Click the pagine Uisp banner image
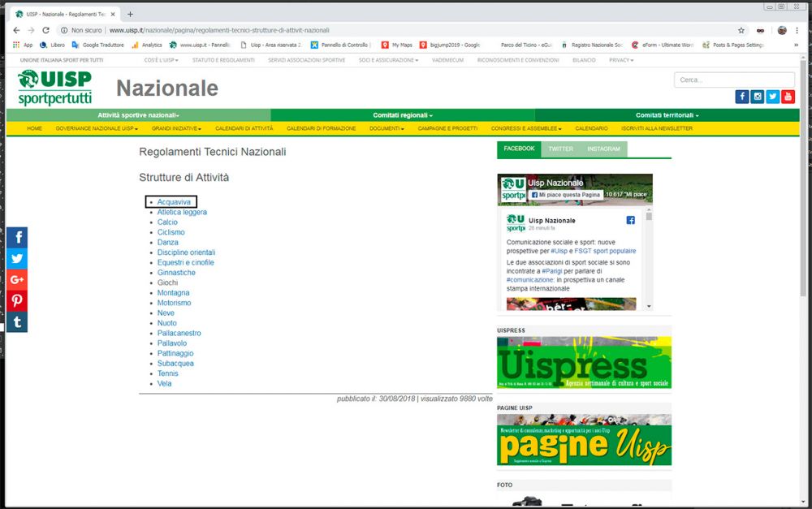This screenshot has width=812, height=509. [584, 440]
